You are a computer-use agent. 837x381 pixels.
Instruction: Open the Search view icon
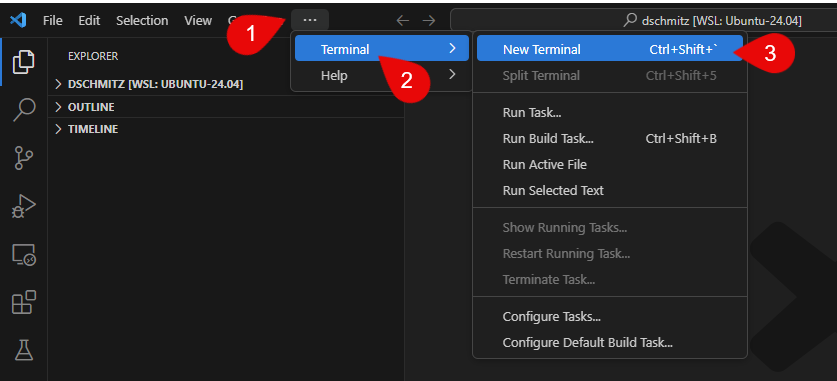(x=23, y=110)
